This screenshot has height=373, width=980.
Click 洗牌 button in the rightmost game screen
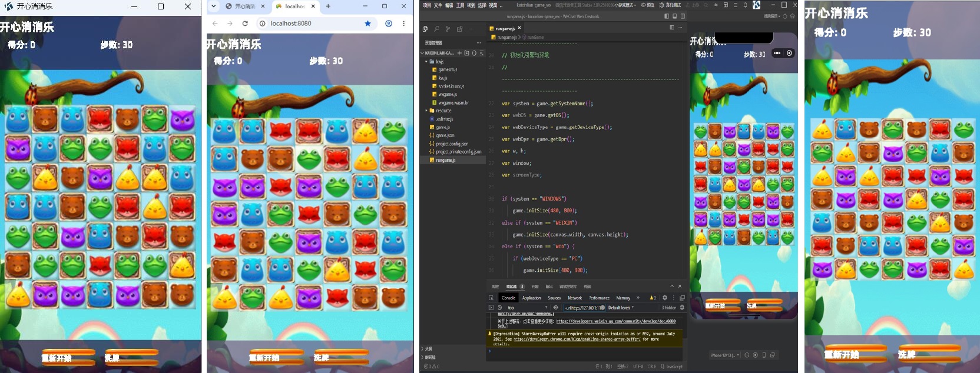tap(929, 354)
